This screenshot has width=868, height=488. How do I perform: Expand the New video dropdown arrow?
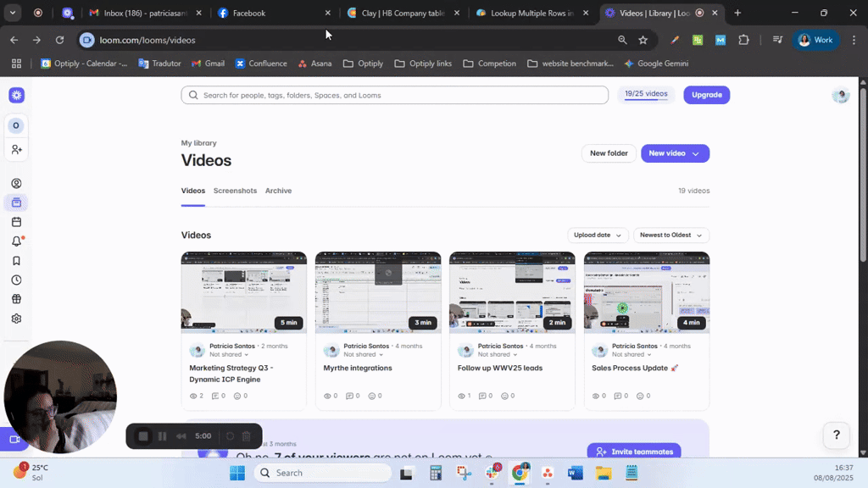pos(693,153)
